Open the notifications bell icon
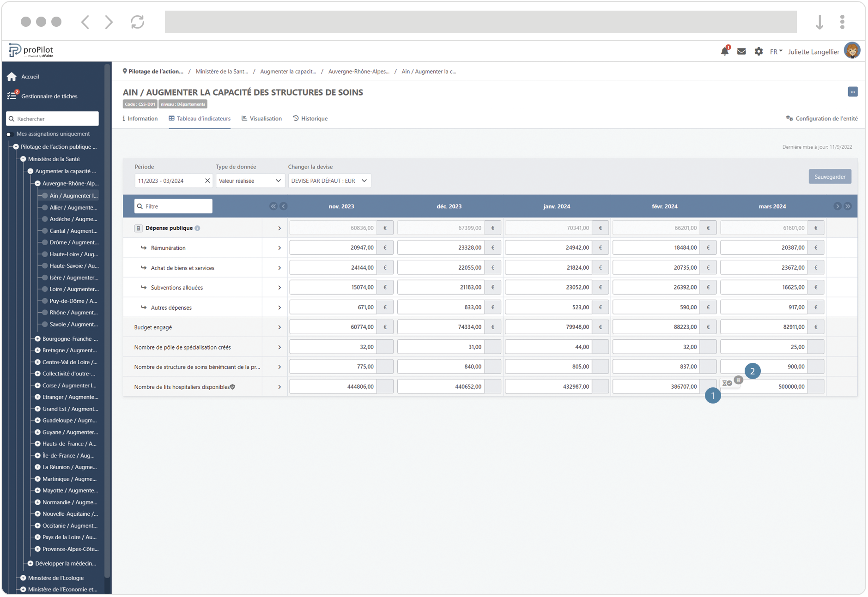 724,52
